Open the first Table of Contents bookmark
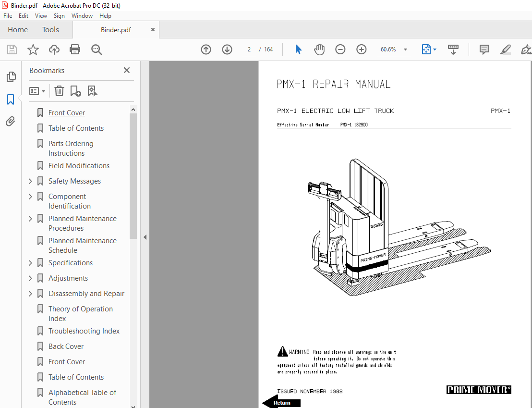The height and width of the screenshot is (408, 532). (x=76, y=128)
